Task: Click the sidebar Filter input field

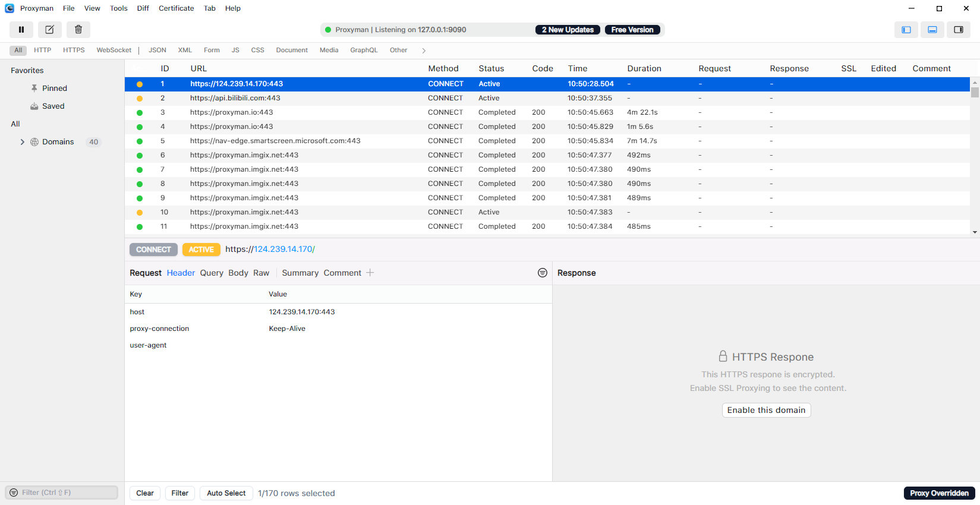Action: point(62,493)
